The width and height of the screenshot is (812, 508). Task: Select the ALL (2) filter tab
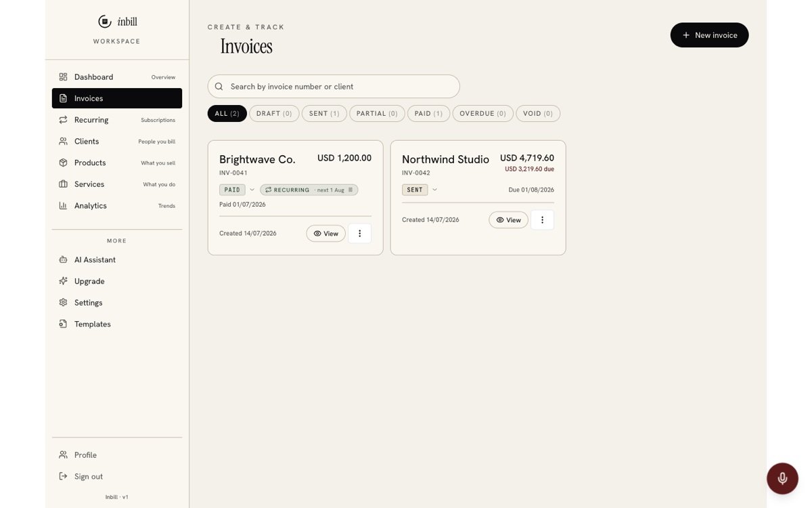point(227,114)
